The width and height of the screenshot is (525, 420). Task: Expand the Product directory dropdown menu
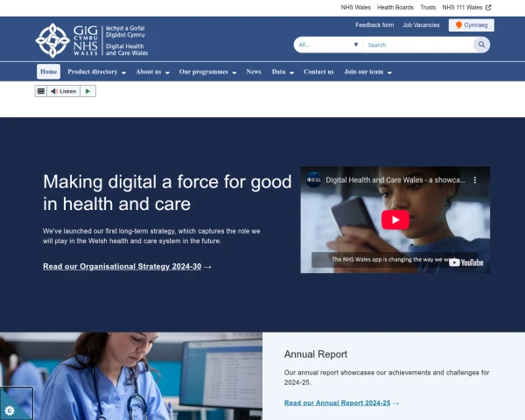point(96,72)
